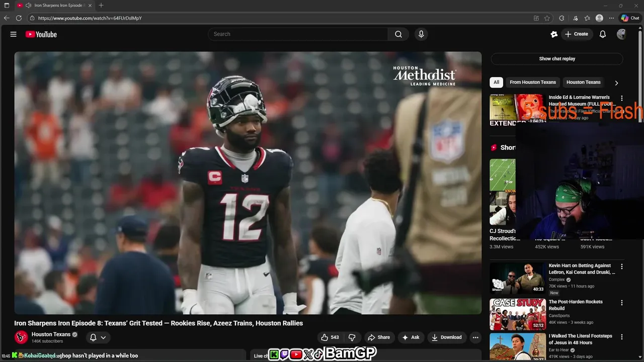
Task: Open Houston Texans channel name link
Action: (51, 334)
